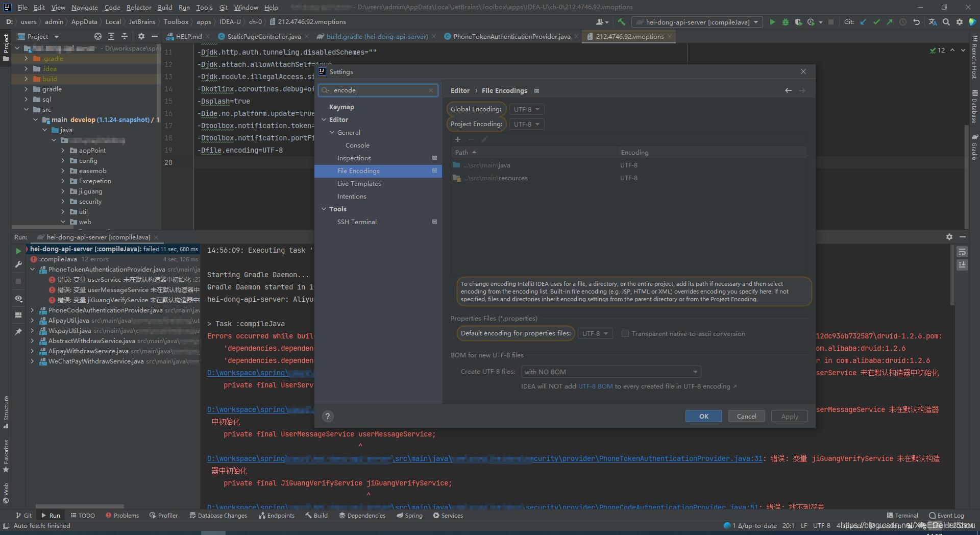This screenshot has width=980, height=535.
Task: Open Project Encoding dropdown
Action: coord(526,124)
